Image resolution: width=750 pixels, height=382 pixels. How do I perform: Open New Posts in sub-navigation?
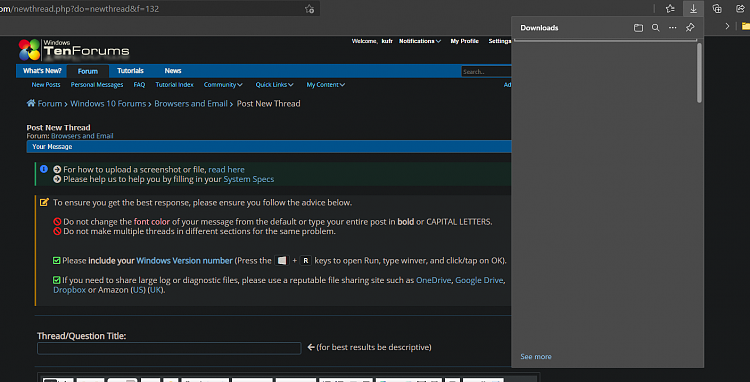(46, 85)
